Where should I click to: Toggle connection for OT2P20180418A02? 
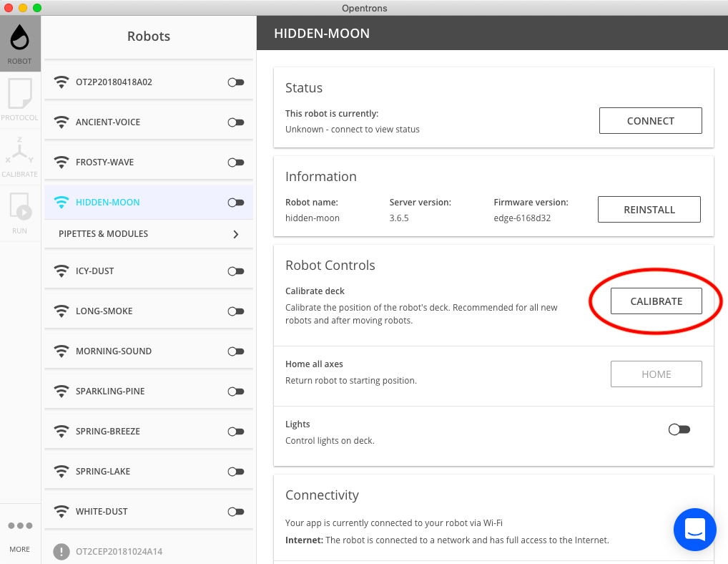tap(236, 82)
